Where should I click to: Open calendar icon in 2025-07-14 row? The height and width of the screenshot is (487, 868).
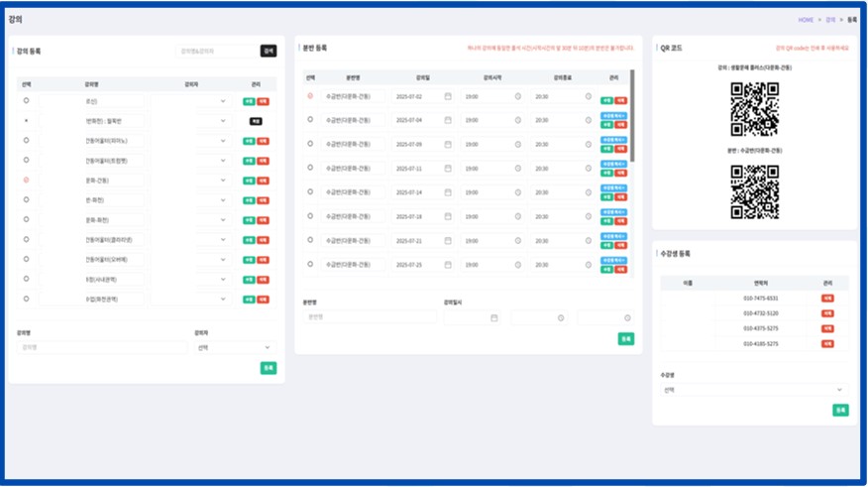[x=448, y=192]
